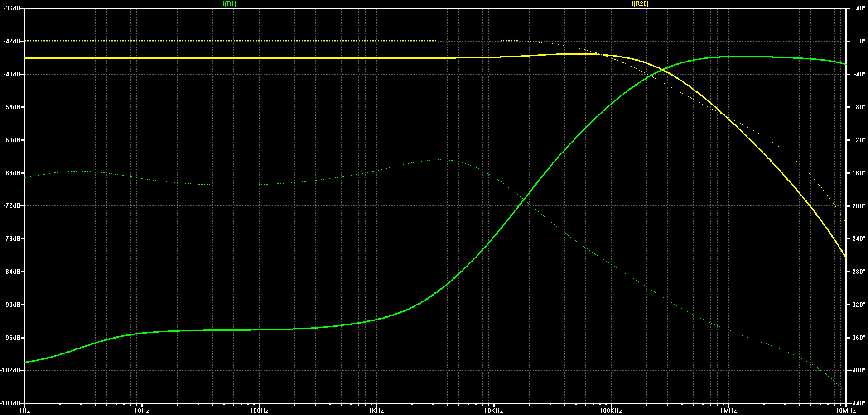Click the -102dB magnitude axis label
868x415 pixels.
(x=11, y=370)
